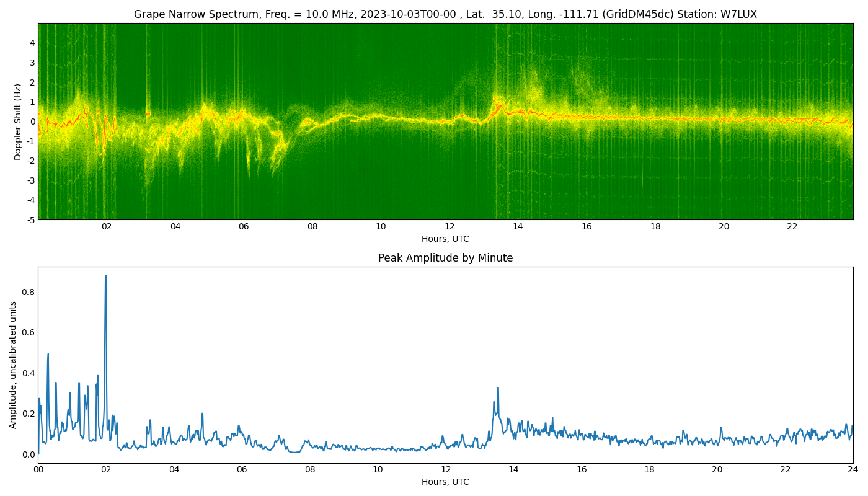Click Doppler axis tick '1'

[32, 102]
